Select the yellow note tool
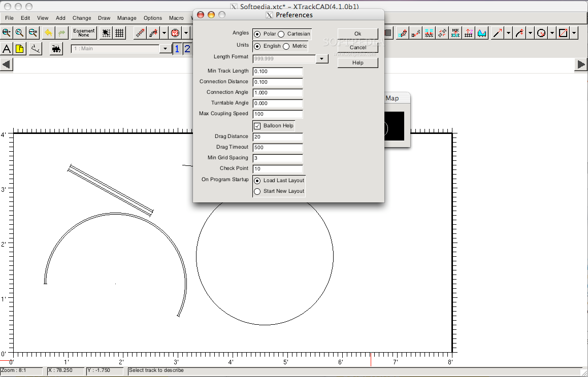The image size is (588, 377). coord(20,49)
